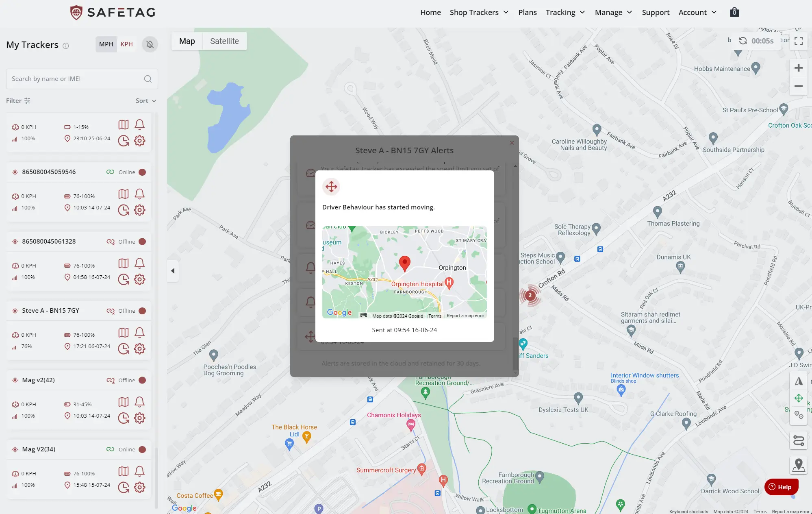Open route history for tracker 865080045059546

[124, 210]
